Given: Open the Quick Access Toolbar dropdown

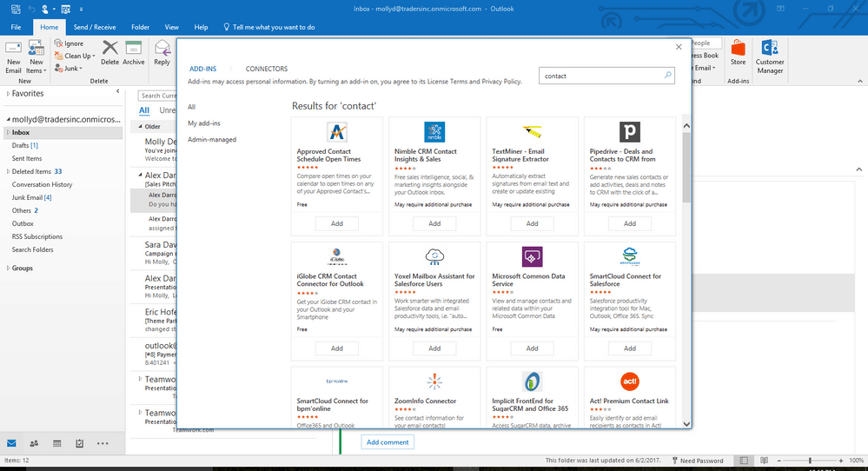Looking at the screenshot, I should pos(81,10).
